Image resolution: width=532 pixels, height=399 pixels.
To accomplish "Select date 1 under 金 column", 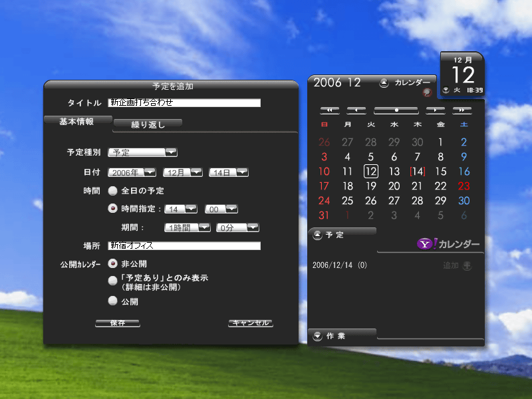I will [x=440, y=142].
